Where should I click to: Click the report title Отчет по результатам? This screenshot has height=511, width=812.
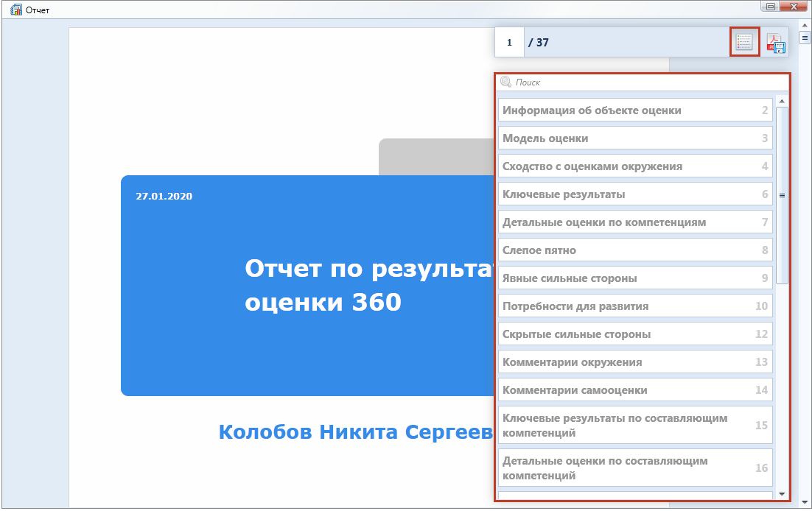coord(369,269)
